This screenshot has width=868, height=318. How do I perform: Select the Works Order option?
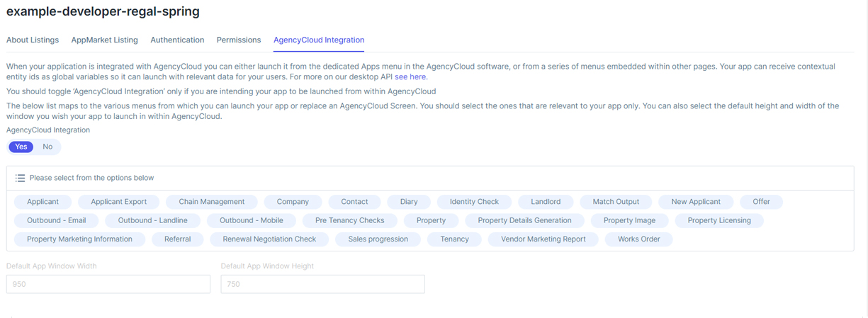pos(638,239)
